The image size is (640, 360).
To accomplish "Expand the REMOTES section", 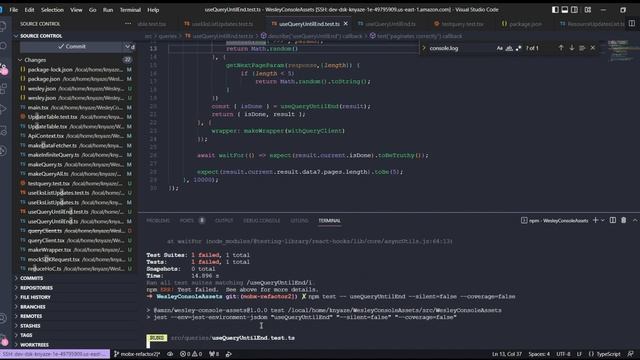I will pyautogui.click(x=31, y=316).
